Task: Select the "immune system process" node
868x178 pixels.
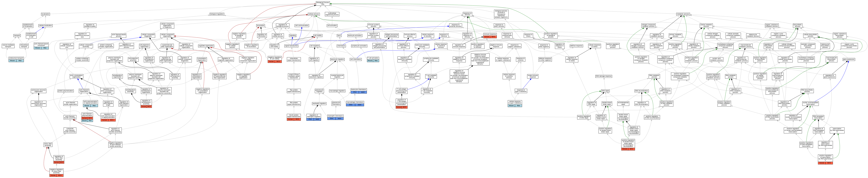Action: click(x=373, y=26)
